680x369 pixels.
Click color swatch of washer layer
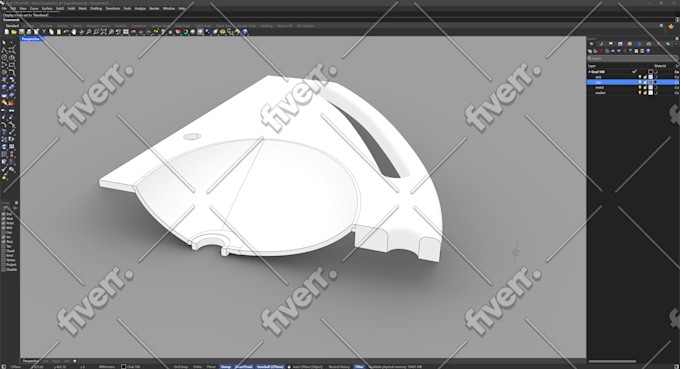[x=651, y=93]
